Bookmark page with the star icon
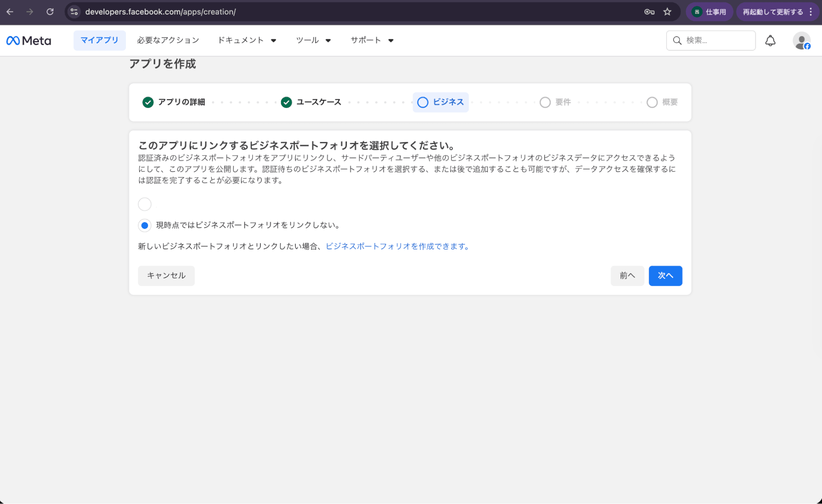 click(x=668, y=12)
